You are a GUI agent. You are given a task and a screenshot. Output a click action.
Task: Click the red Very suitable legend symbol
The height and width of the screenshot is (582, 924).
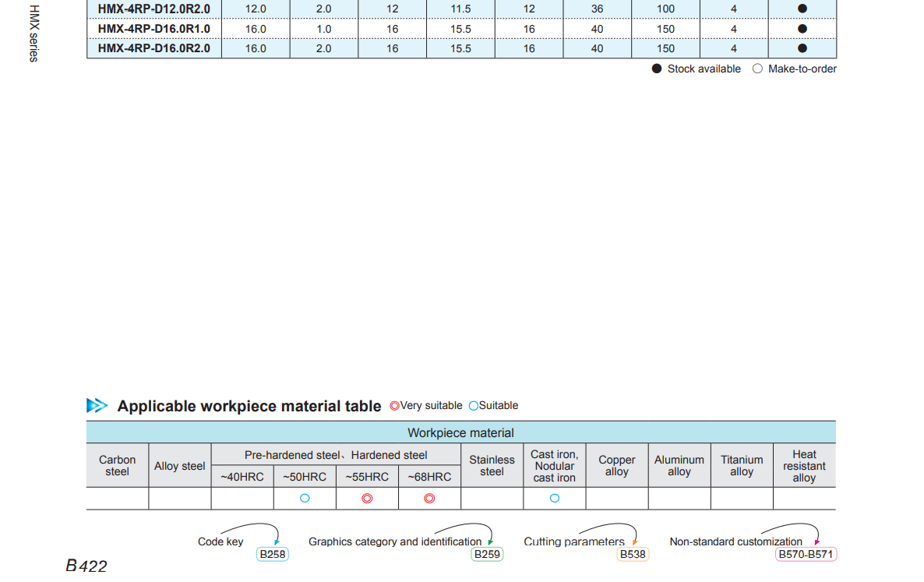tap(394, 406)
